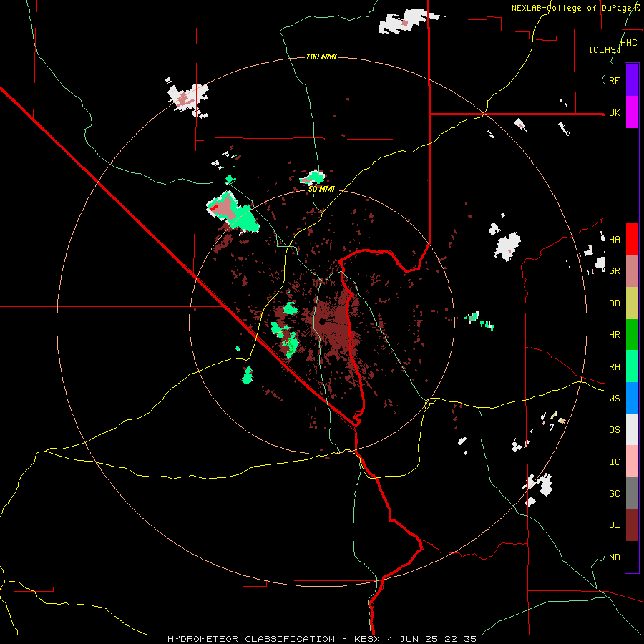Click the GR legend label
The image size is (644, 644).
coord(614,271)
